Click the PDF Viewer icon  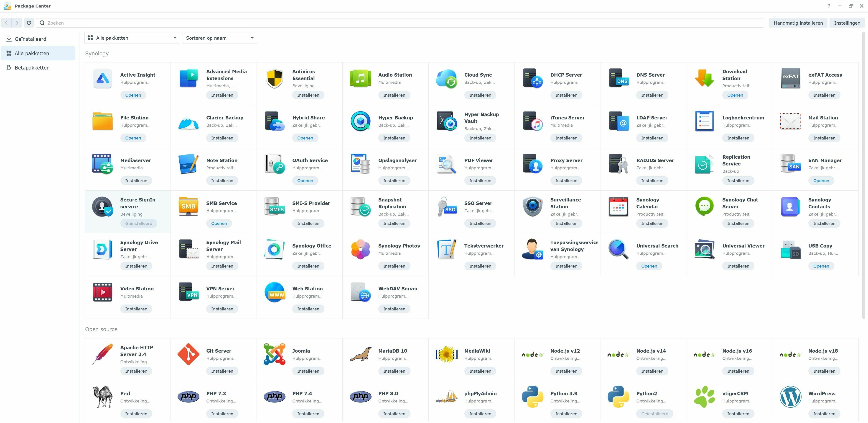point(446,164)
